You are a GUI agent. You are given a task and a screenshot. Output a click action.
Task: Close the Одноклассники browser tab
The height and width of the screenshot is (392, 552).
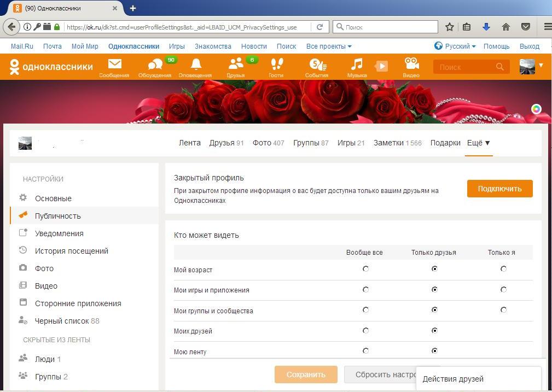pos(115,8)
